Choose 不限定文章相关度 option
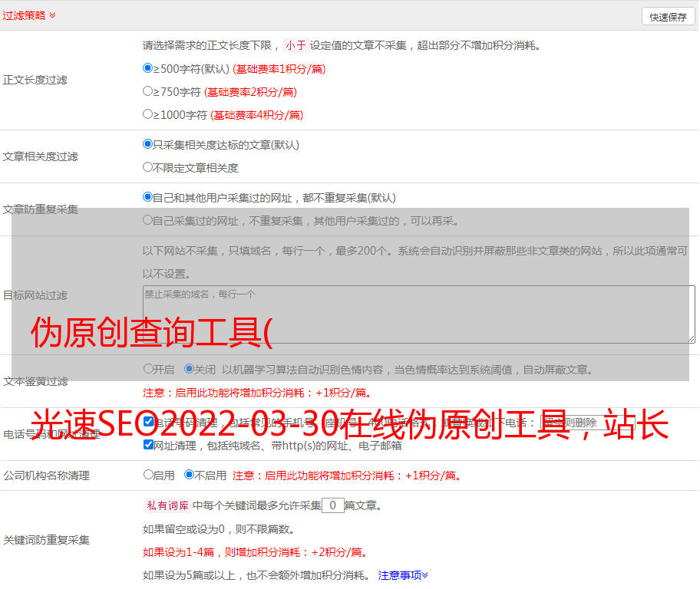Image resolution: width=700 pixels, height=589 pixels. tap(148, 167)
